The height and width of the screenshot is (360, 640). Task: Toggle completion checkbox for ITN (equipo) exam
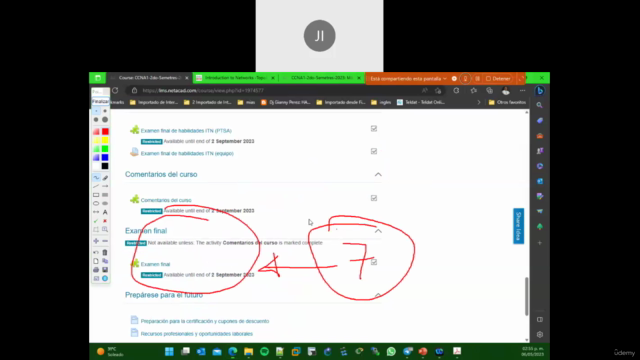[x=374, y=151]
